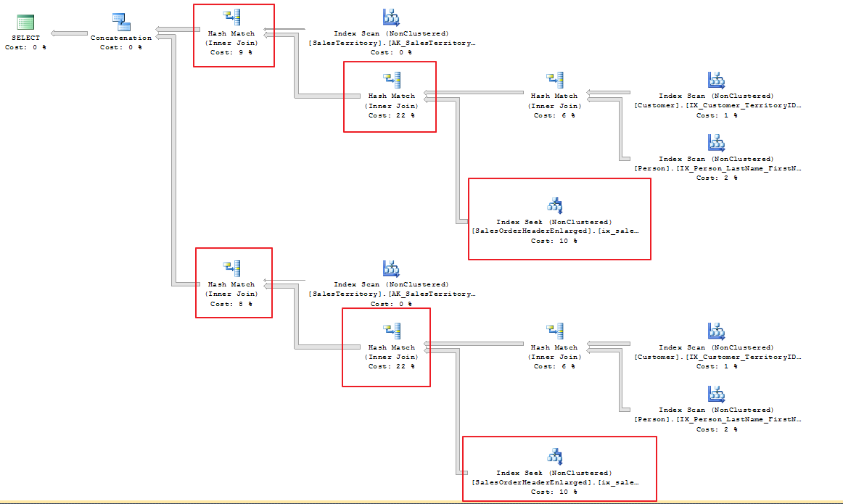Viewport: 843px width, 504px height.
Task: Click the Concatenation operator icon
Action: [x=120, y=22]
